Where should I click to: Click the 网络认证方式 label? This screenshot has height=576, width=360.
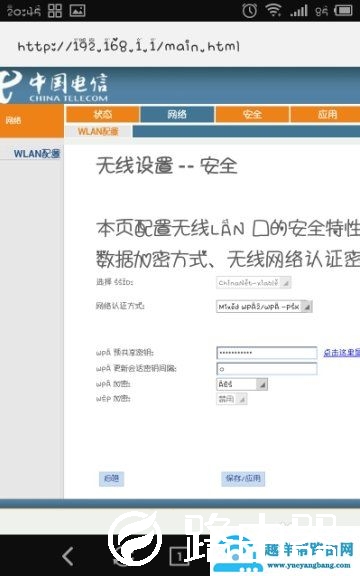coord(120,306)
